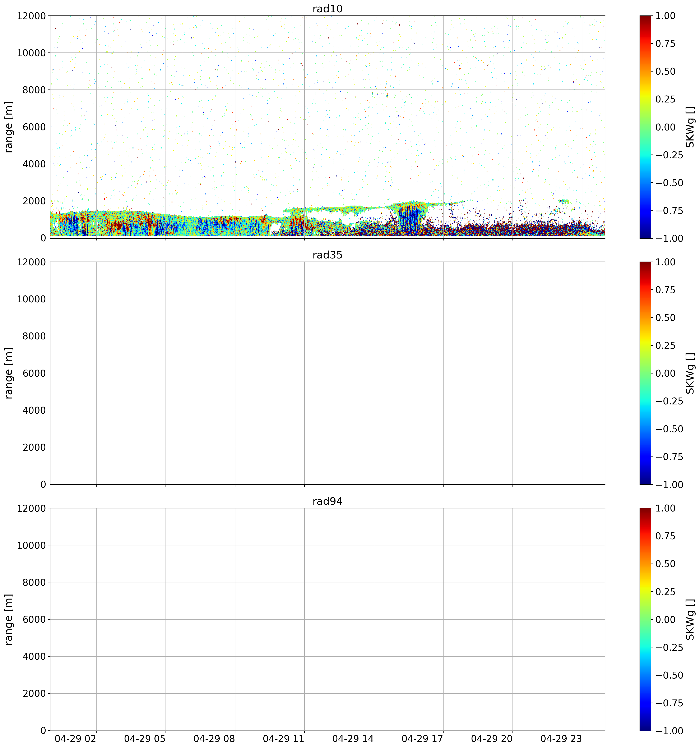Click the '04-29 23' time axis label
This screenshot has height=748, width=700.
point(561,739)
